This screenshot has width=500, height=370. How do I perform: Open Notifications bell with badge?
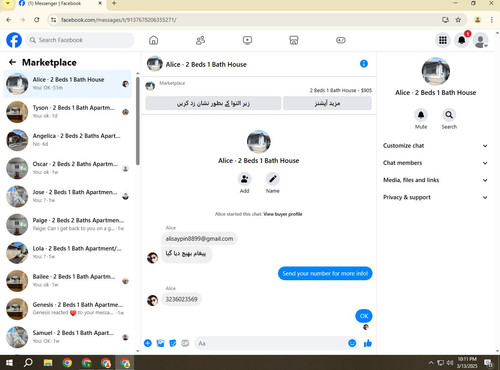point(462,40)
